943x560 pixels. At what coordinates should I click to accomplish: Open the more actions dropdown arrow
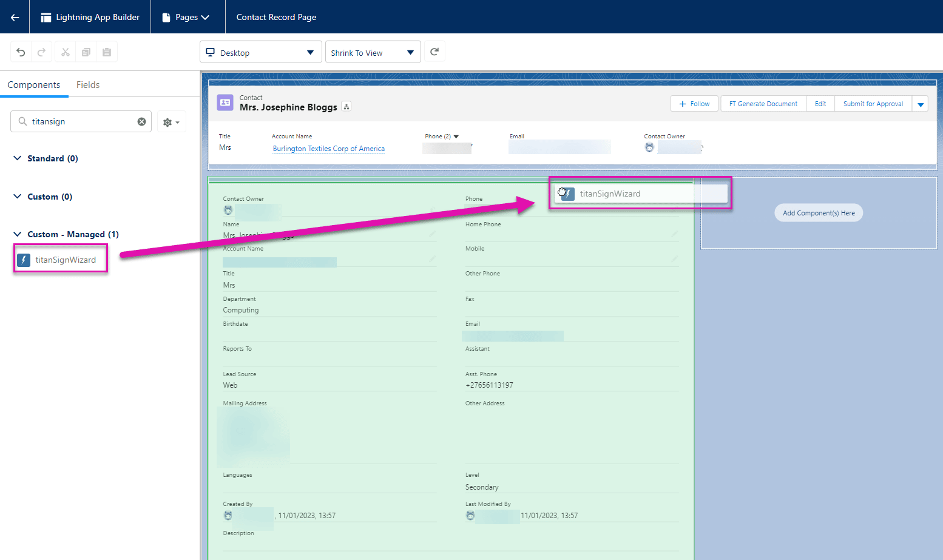(x=921, y=104)
